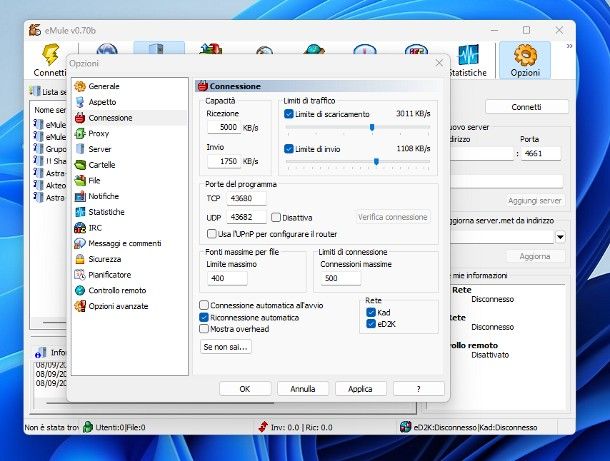The width and height of the screenshot is (610, 461).
Task: Open the Generale options category
Action: point(103,86)
